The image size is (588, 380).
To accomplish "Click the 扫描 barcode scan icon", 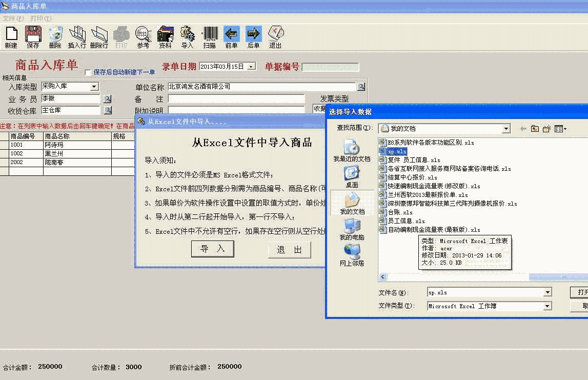I will [210, 36].
